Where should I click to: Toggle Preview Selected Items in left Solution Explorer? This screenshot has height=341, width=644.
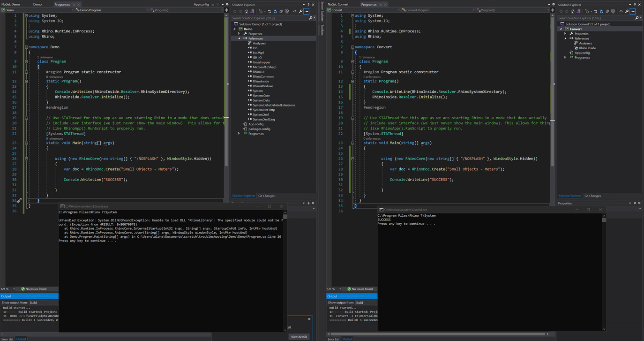(306, 11)
